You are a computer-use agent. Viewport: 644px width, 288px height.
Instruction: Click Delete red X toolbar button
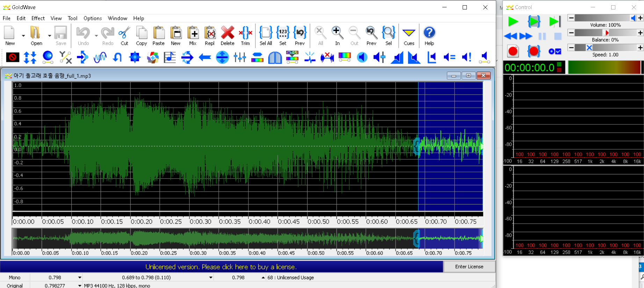tap(227, 36)
